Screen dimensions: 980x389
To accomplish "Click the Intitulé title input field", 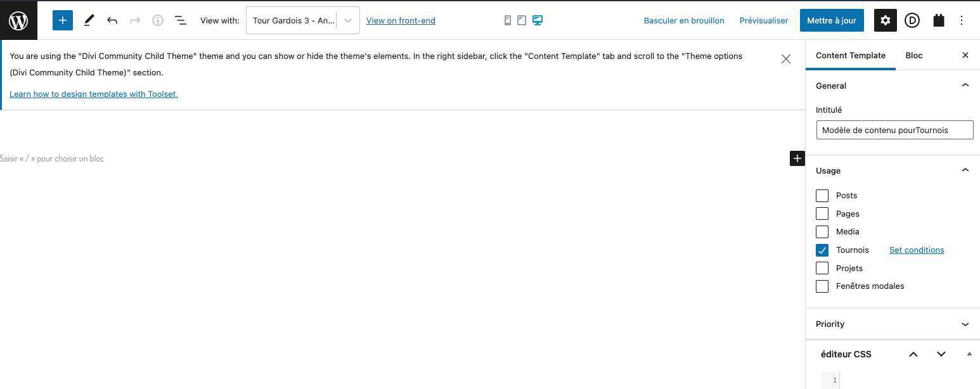I will [x=894, y=130].
